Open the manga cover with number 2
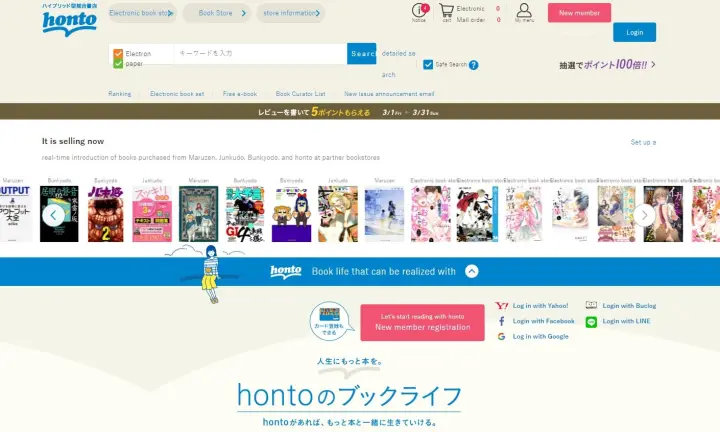Screen dimensions: 720x432 [x=106, y=214]
